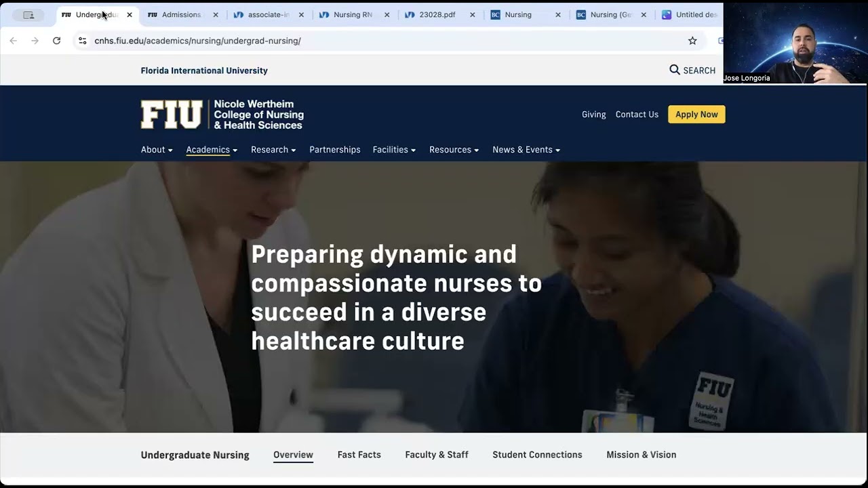Image resolution: width=868 pixels, height=488 pixels.
Task: Expand the Academics dropdown menu
Action: pyautogui.click(x=212, y=150)
